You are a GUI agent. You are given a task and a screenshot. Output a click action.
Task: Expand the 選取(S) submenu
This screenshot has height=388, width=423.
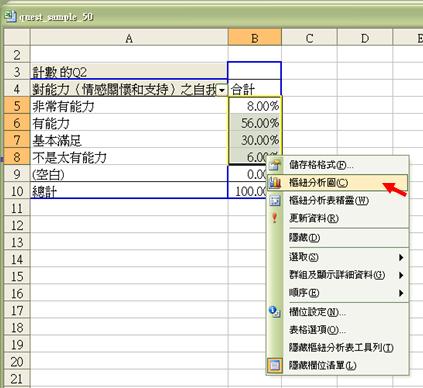click(x=401, y=257)
